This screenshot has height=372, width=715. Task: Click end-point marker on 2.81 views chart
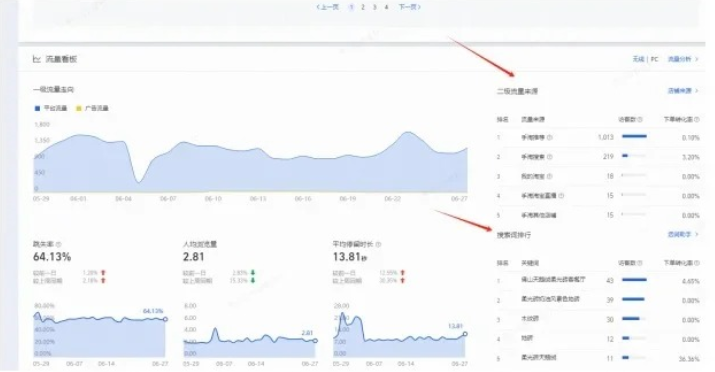pos(315,341)
